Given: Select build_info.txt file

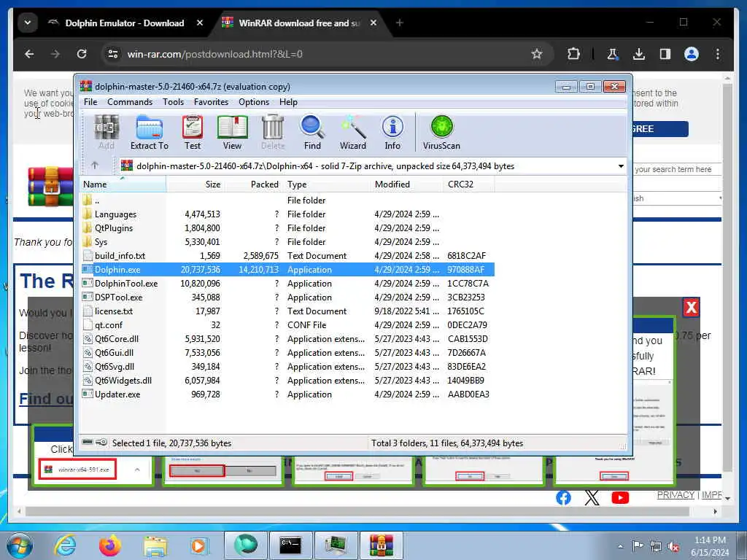Looking at the screenshot, I should 287,256.
